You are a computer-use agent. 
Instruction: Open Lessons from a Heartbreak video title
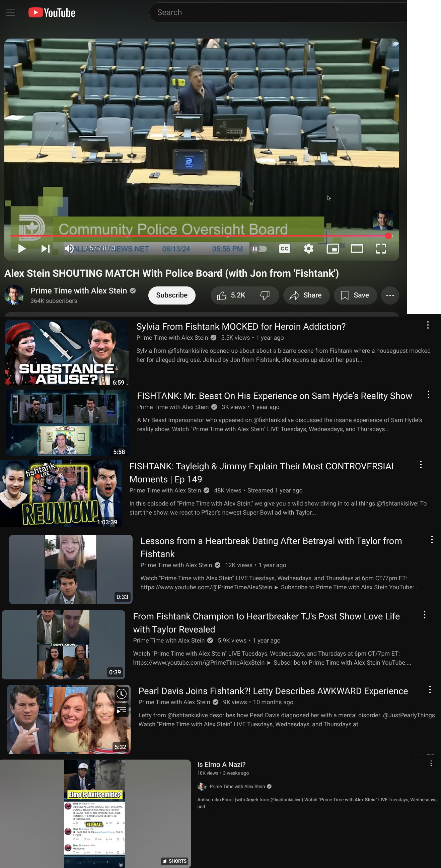point(271,547)
